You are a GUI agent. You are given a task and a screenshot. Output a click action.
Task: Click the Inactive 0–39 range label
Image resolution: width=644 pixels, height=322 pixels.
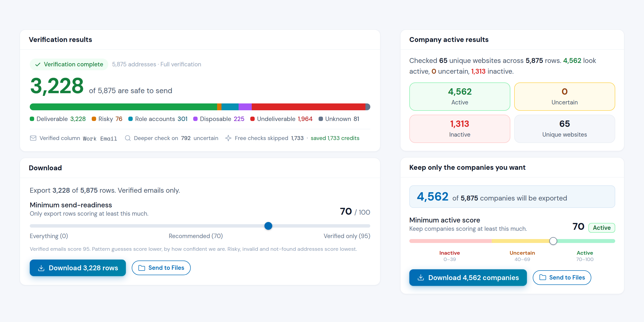450,256
